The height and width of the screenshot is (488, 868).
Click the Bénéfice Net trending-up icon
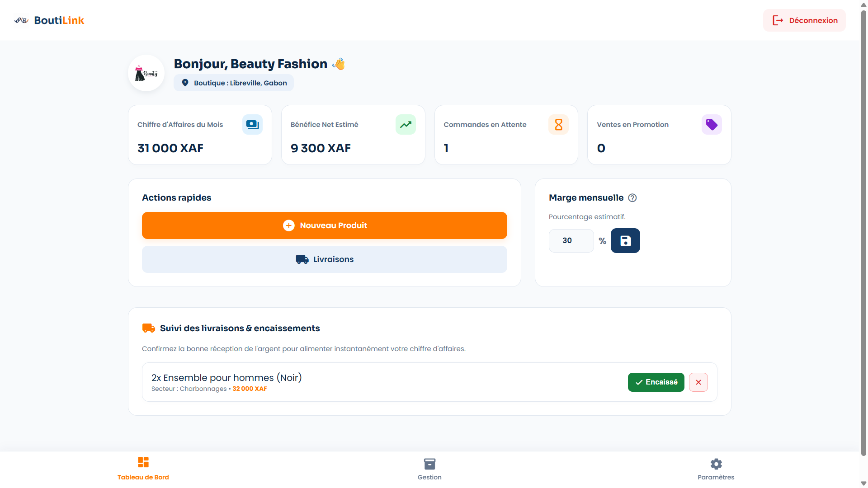[406, 124]
